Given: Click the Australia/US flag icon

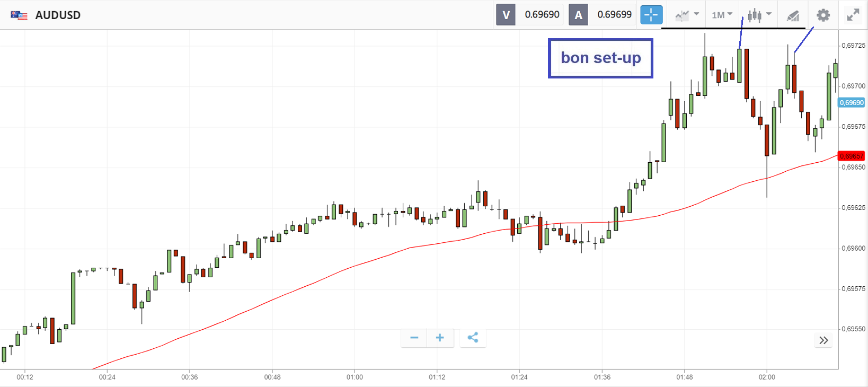Looking at the screenshot, I should pos(19,15).
